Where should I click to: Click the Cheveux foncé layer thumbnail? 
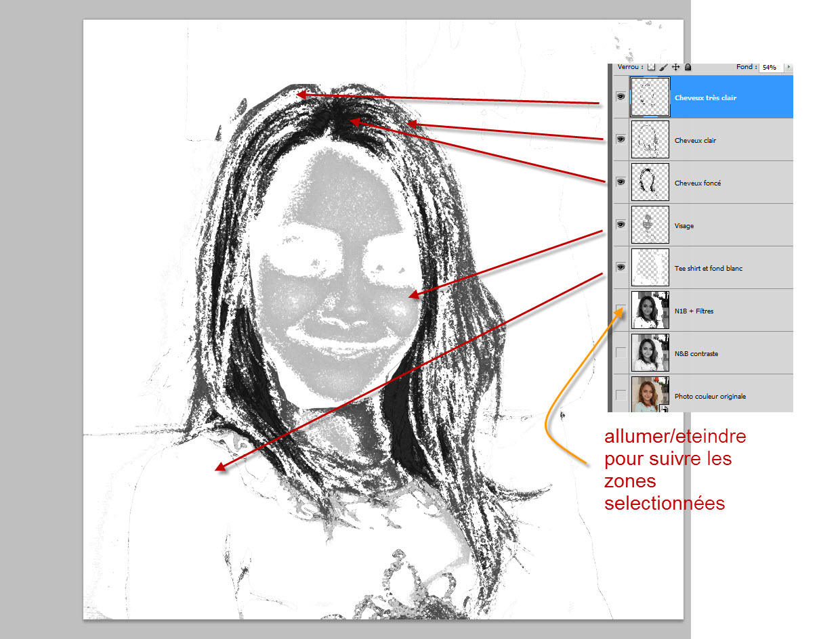(650, 182)
